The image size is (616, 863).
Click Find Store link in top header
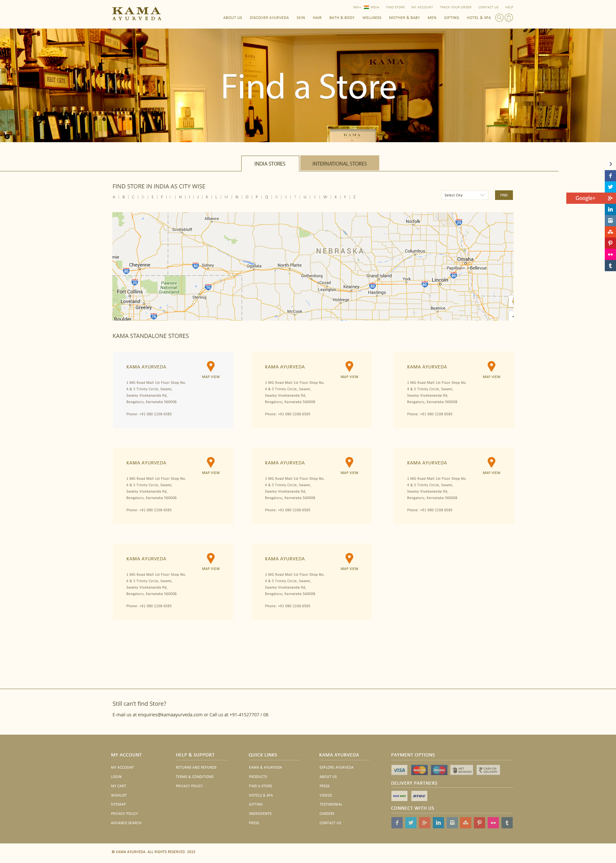[395, 7]
